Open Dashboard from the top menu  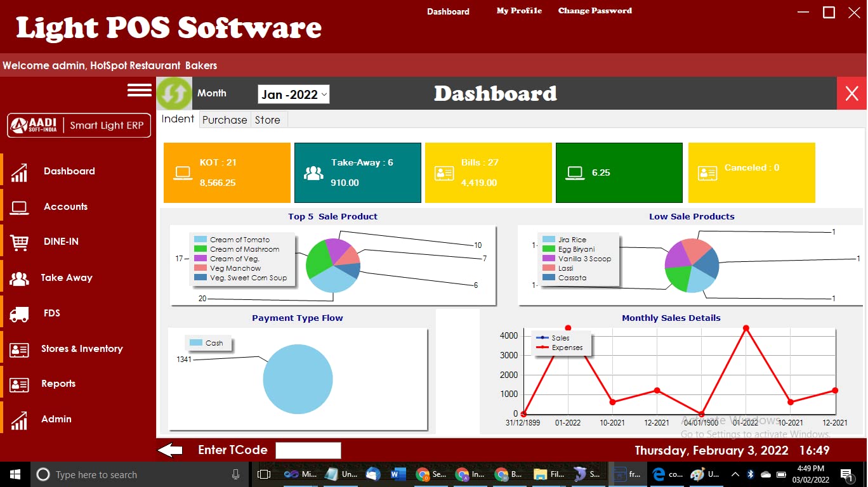(x=448, y=11)
